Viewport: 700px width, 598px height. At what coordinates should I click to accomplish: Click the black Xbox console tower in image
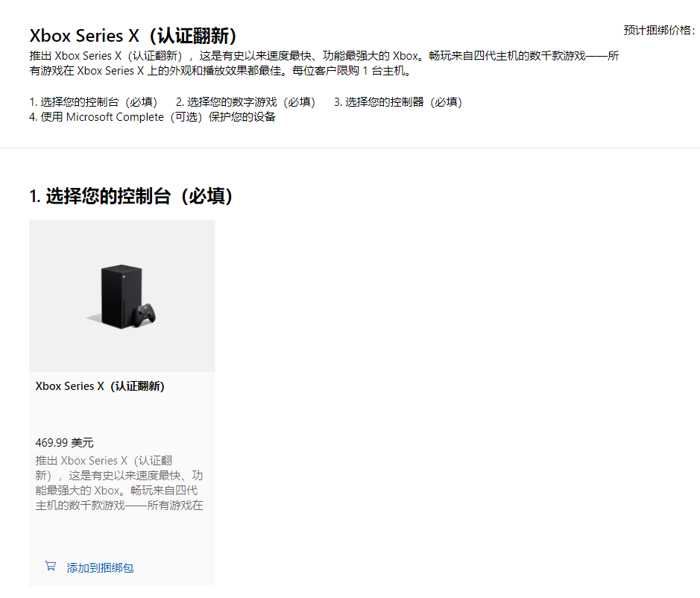pos(121,297)
